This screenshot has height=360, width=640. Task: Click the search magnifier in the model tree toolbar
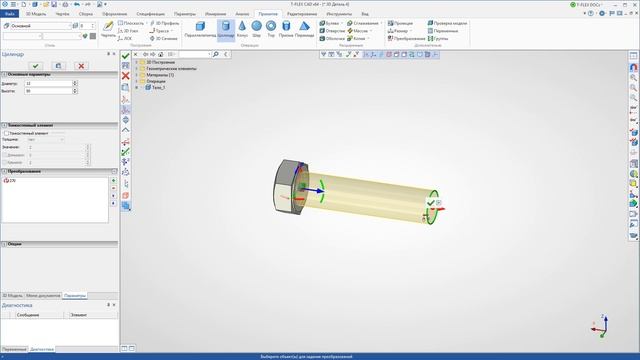coord(216,54)
